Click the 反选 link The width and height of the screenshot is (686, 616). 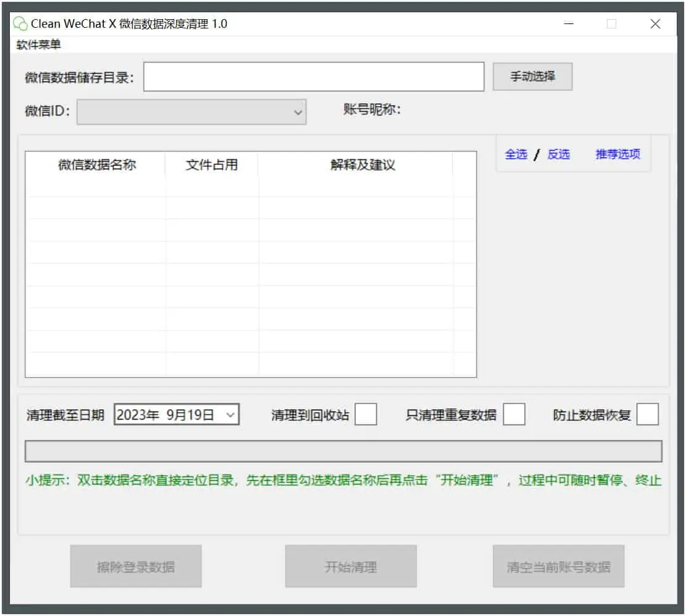pos(558,154)
